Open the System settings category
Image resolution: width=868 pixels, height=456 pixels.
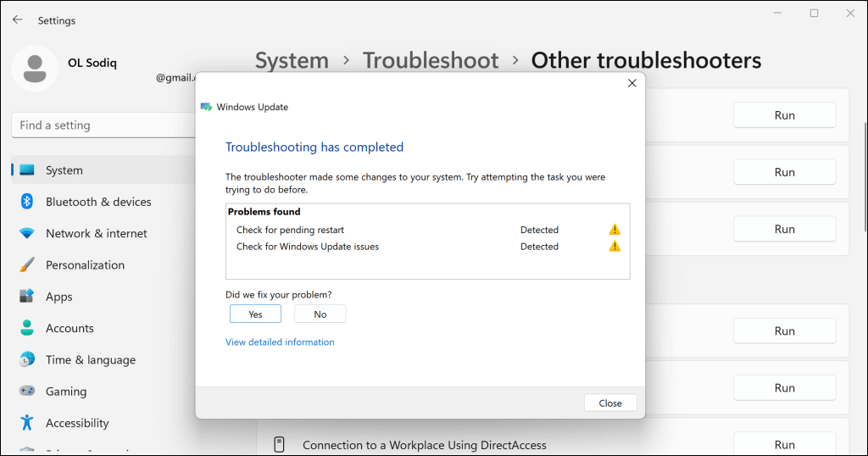pyautogui.click(x=64, y=170)
